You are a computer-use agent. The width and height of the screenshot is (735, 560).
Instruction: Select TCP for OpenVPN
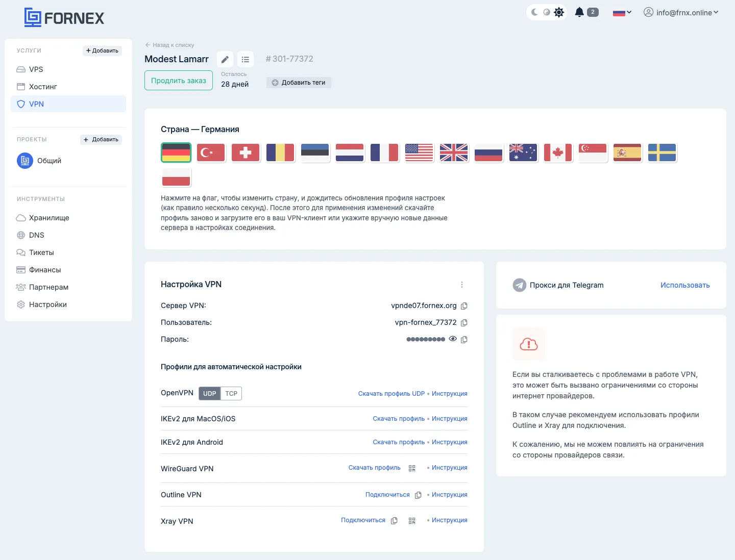coord(231,394)
